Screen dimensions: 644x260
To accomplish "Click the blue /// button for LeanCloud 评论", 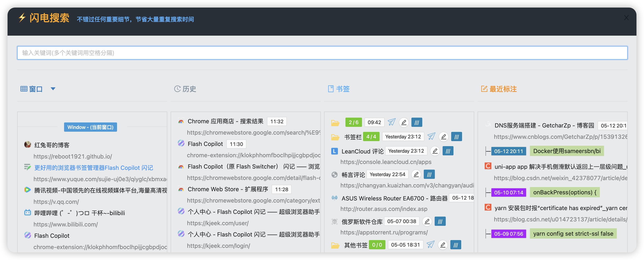I will 448,151.
